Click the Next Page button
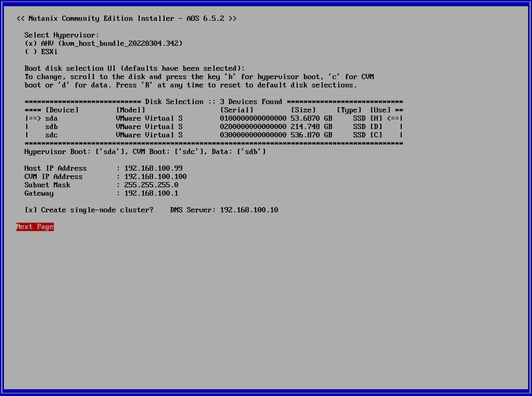The height and width of the screenshot is (396, 532). (x=35, y=227)
